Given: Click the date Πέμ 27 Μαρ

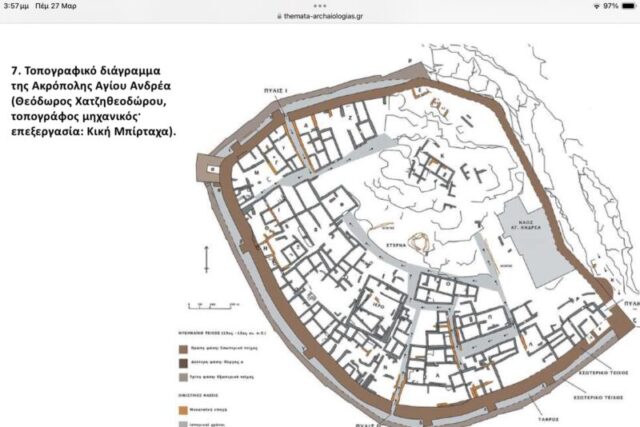Looking at the screenshot, I should [56, 6].
